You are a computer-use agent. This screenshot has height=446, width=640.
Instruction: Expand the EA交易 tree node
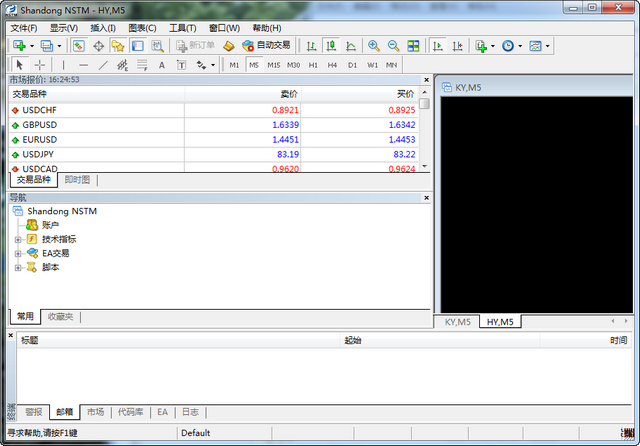[x=18, y=253]
